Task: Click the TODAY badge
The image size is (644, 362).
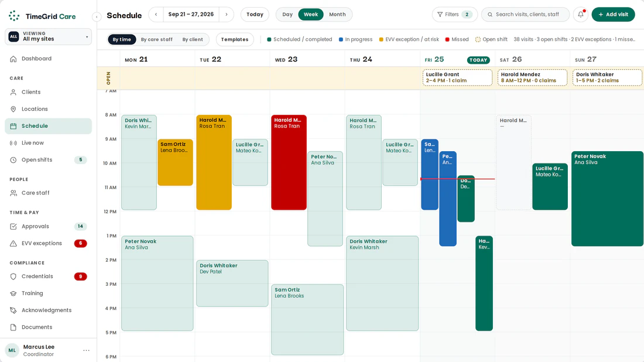Action: 478,60
